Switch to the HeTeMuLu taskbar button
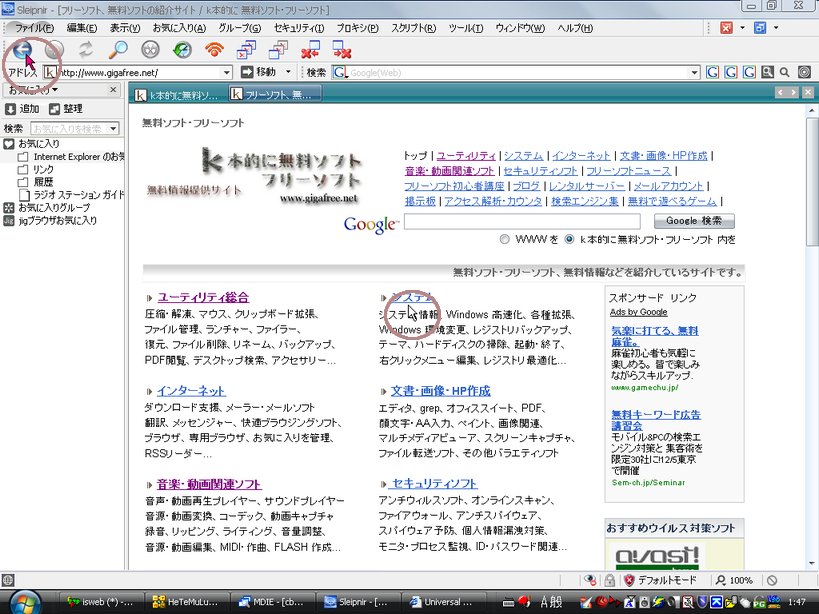819x614 pixels. point(186,602)
